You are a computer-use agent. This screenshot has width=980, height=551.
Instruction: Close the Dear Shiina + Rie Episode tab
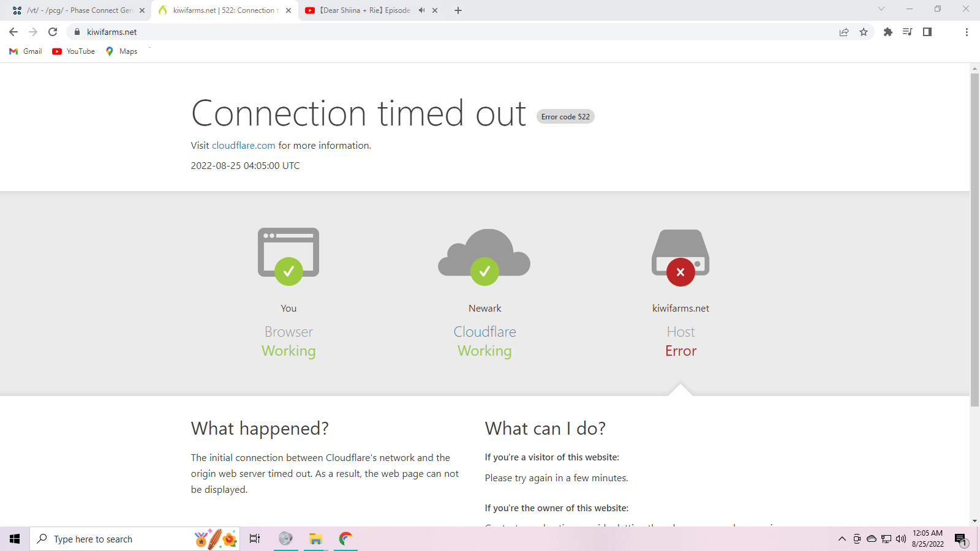click(x=435, y=10)
